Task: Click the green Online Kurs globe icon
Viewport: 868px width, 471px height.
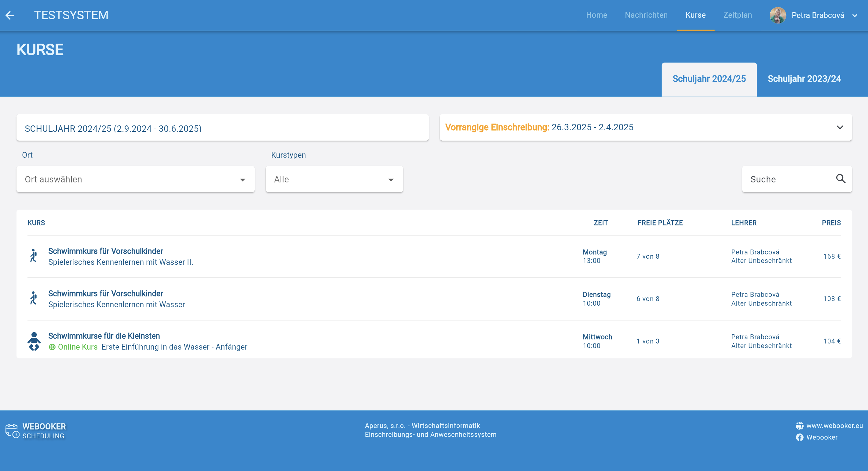Action: (52, 347)
